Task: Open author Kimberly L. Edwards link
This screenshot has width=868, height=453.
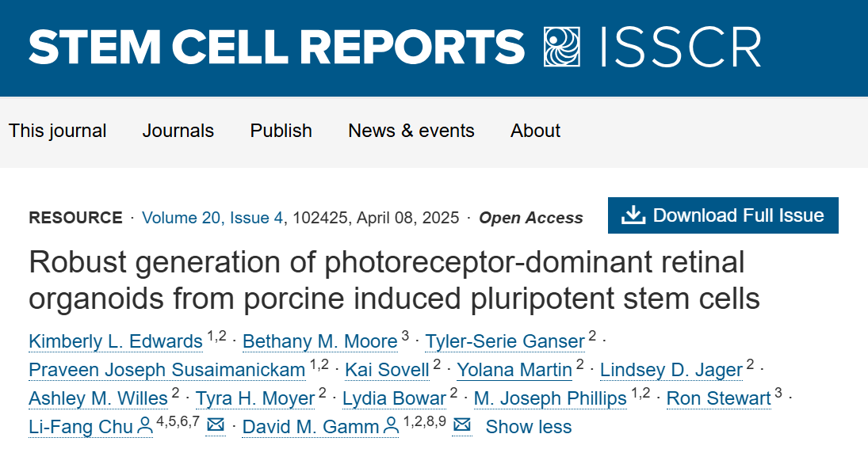Action: tap(116, 341)
